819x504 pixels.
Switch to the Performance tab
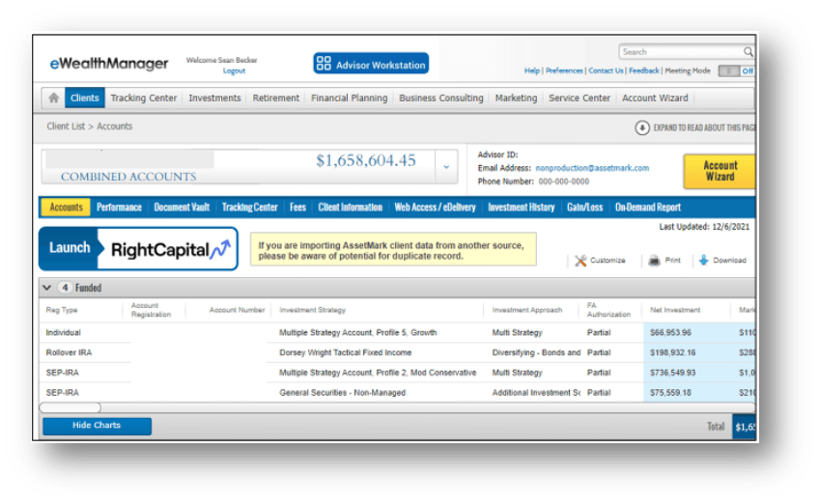[x=119, y=207]
